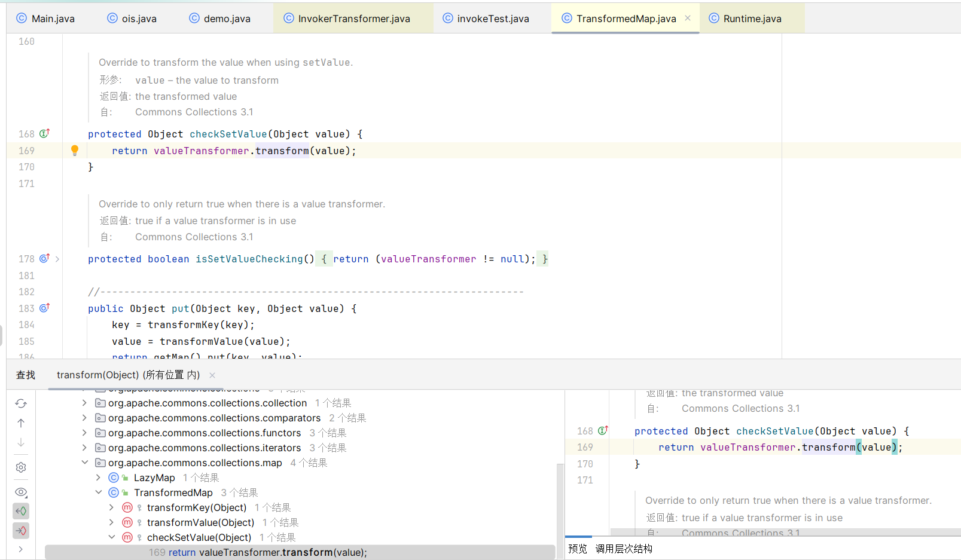This screenshot has width=961, height=560.
Task: Expand transformKey(Object) method node
Action: pos(111,507)
